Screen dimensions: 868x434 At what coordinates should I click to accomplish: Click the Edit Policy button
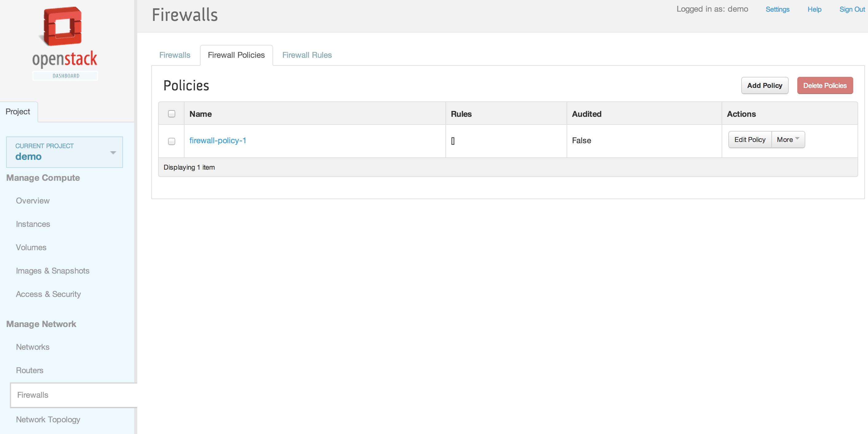749,140
